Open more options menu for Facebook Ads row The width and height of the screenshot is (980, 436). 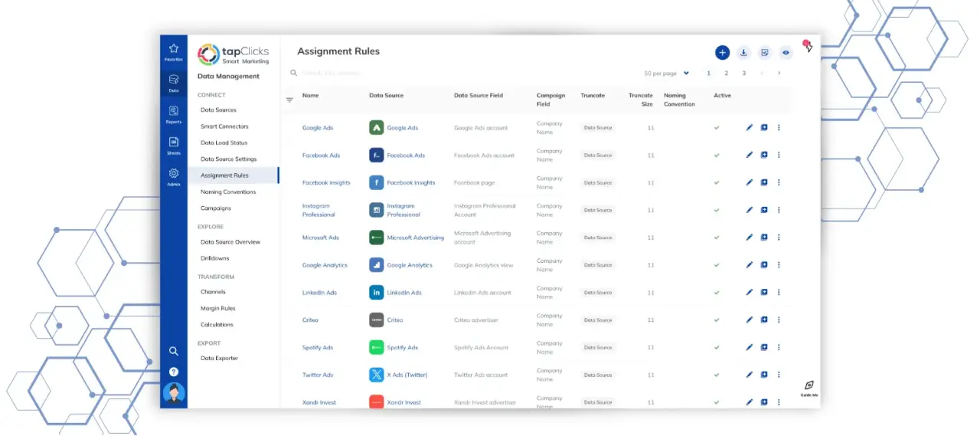click(779, 155)
